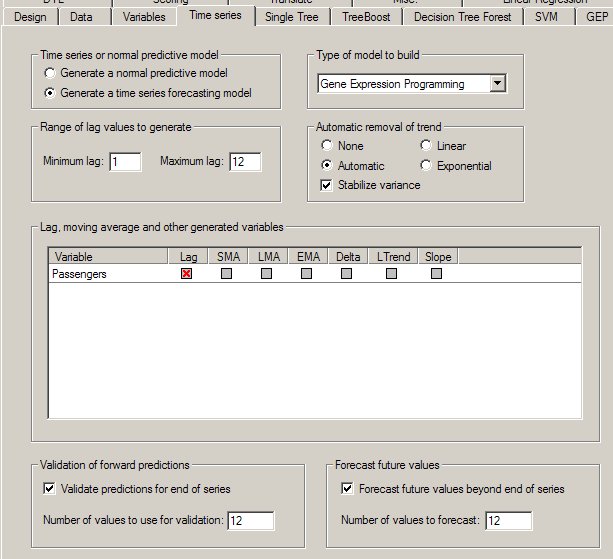Open the GEP tab
The image size is (613, 559).
[596, 17]
